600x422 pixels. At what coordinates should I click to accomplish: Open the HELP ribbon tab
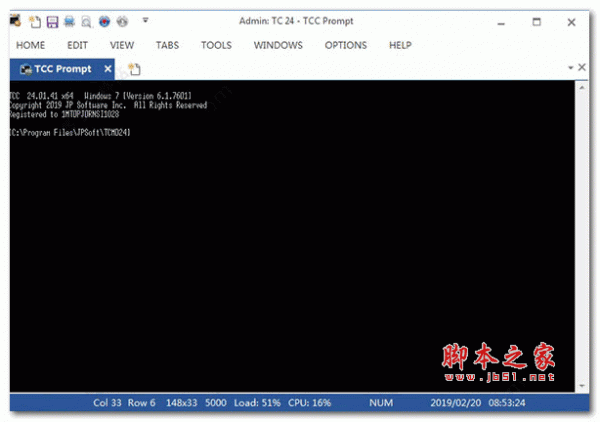click(400, 45)
